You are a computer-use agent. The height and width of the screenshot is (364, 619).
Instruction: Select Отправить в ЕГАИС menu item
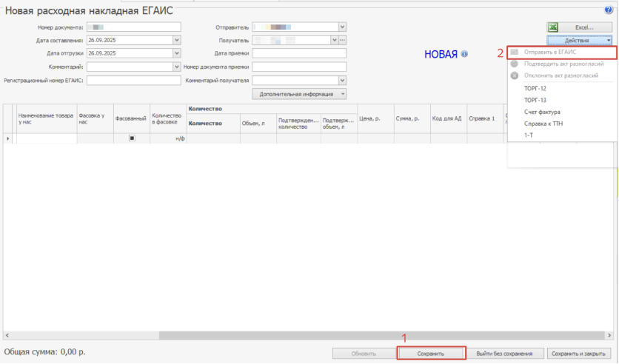click(562, 52)
